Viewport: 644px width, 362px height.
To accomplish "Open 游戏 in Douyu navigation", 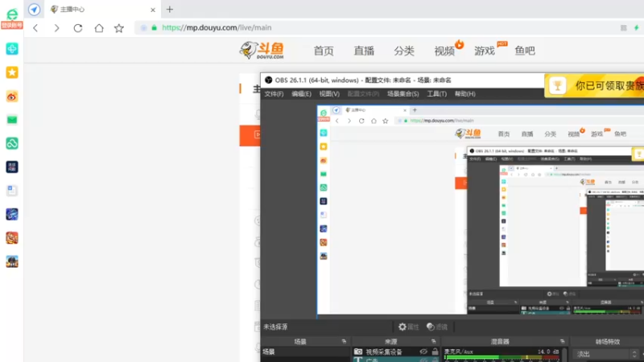I will click(485, 51).
